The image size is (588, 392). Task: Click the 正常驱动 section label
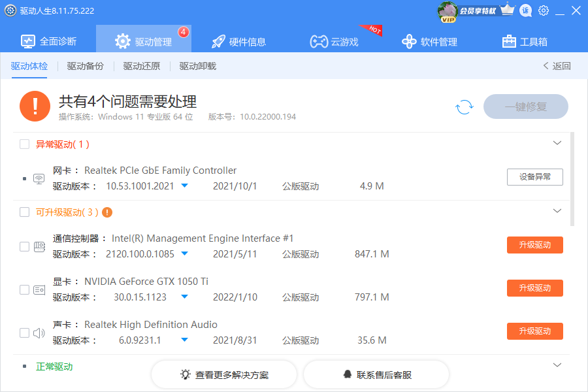coord(54,367)
